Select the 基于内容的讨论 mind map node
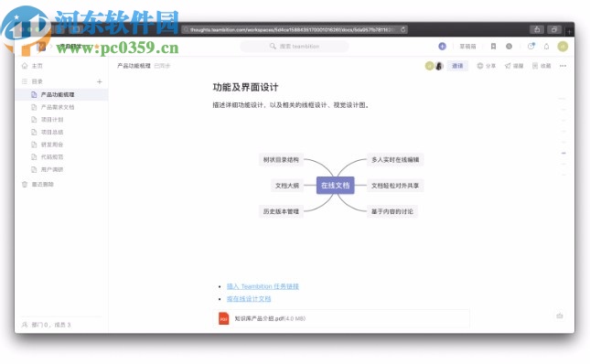 coord(392,211)
